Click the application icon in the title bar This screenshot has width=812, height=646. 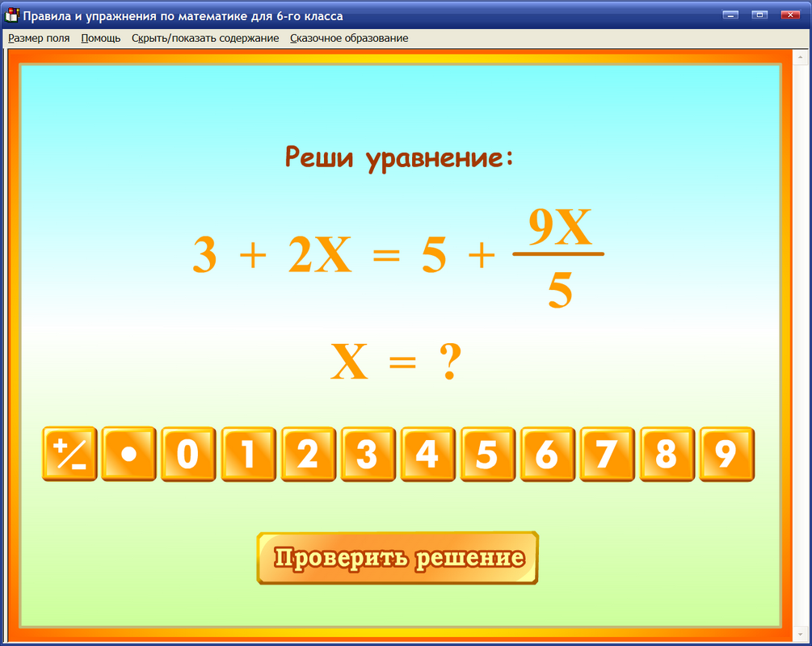(x=11, y=14)
